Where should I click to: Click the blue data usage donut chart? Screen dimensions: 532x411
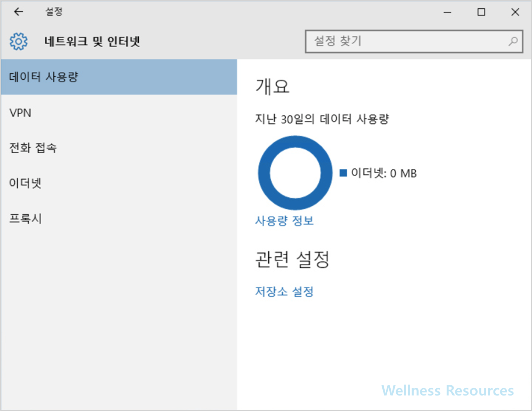(x=295, y=172)
